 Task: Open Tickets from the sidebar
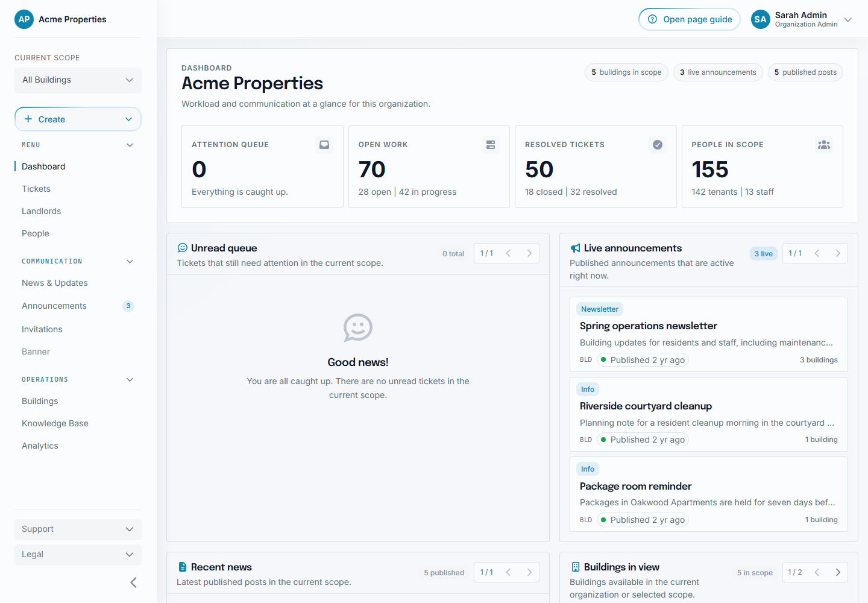pos(36,189)
